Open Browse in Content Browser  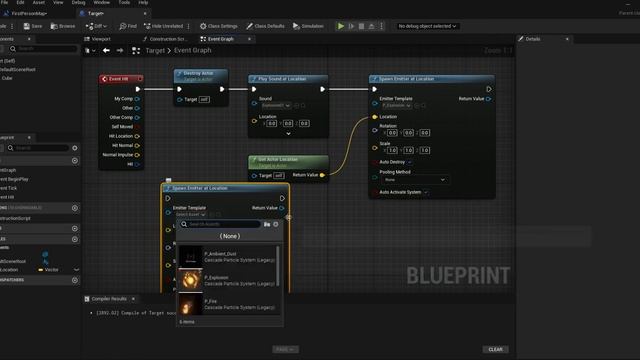point(63,26)
